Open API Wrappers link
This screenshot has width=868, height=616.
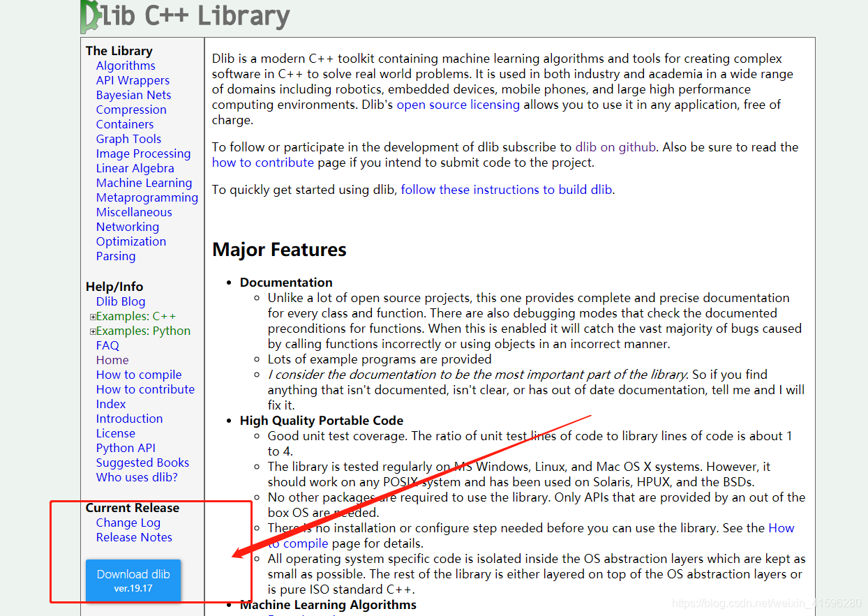coord(133,80)
